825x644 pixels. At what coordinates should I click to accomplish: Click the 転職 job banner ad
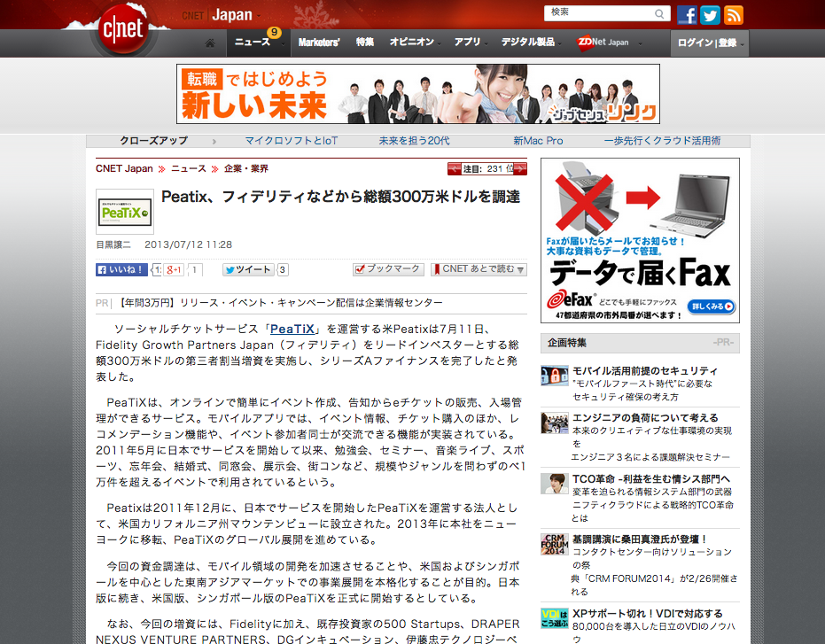(418, 94)
